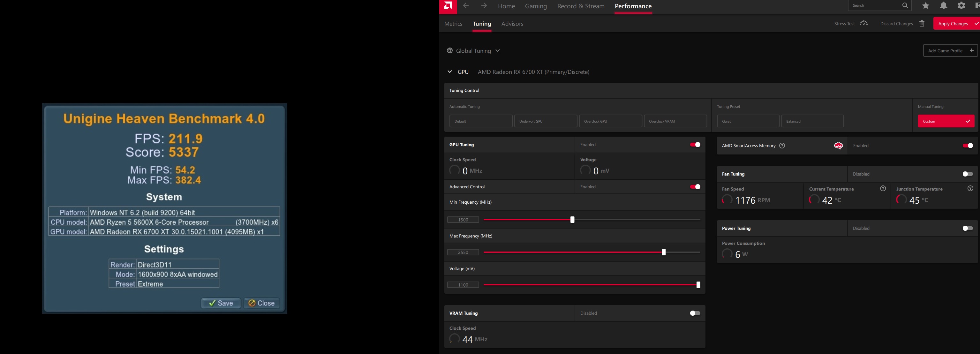Image resolution: width=980 pixels, height=354 pixels.
Task: Click the Min Frequency 1500 input field
Action: 464,219
